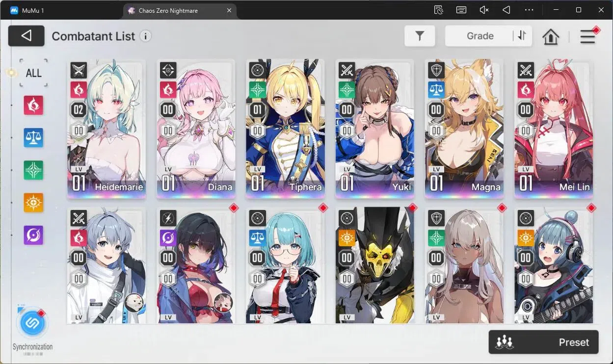Open MuMu app management icon in title bar
The width and height of the screenshot is (613, 364).
[x=439, y=10]
